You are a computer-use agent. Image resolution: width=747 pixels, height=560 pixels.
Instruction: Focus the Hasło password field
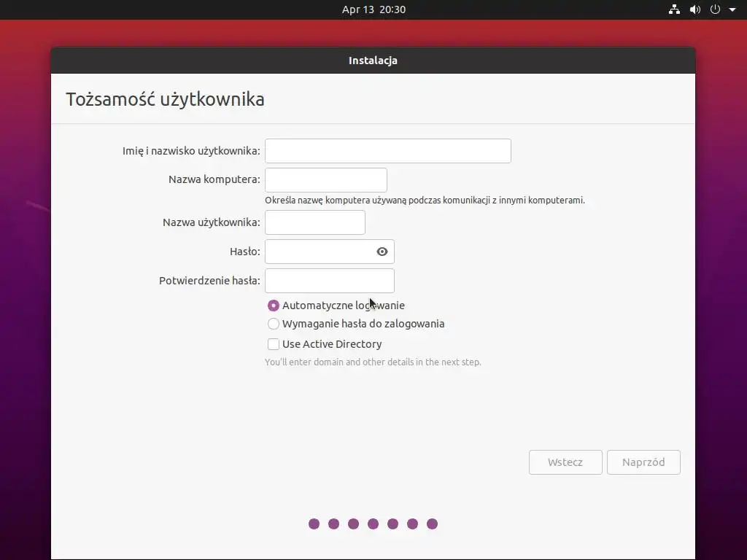329,252
